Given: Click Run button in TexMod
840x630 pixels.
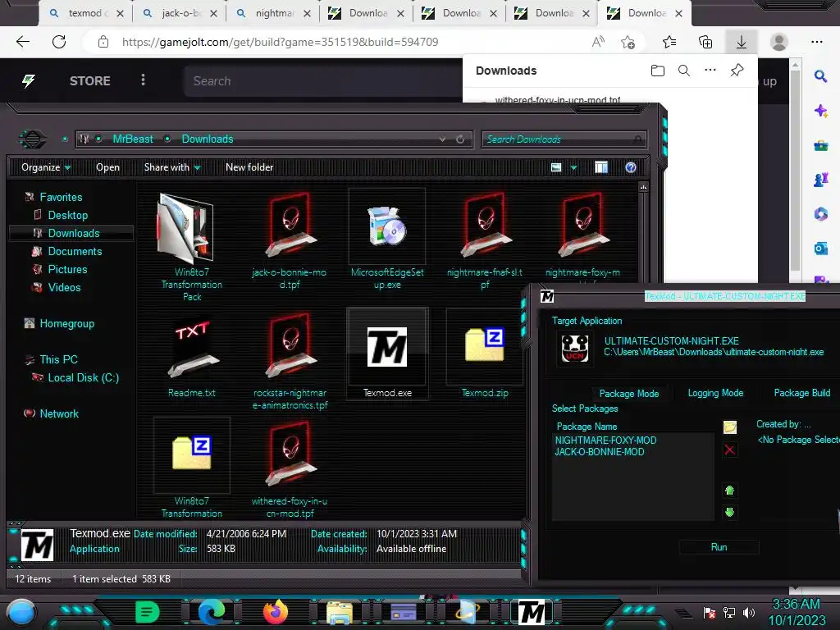Looking at the screenshot, I should [x=719, y=547].
